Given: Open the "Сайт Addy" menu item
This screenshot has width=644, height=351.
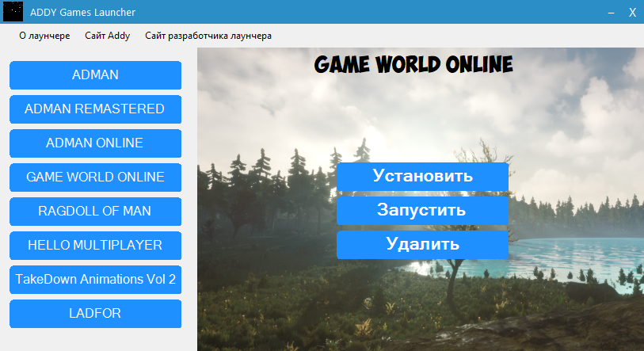Looking at the screenshot, I should [x=108, y=36].
